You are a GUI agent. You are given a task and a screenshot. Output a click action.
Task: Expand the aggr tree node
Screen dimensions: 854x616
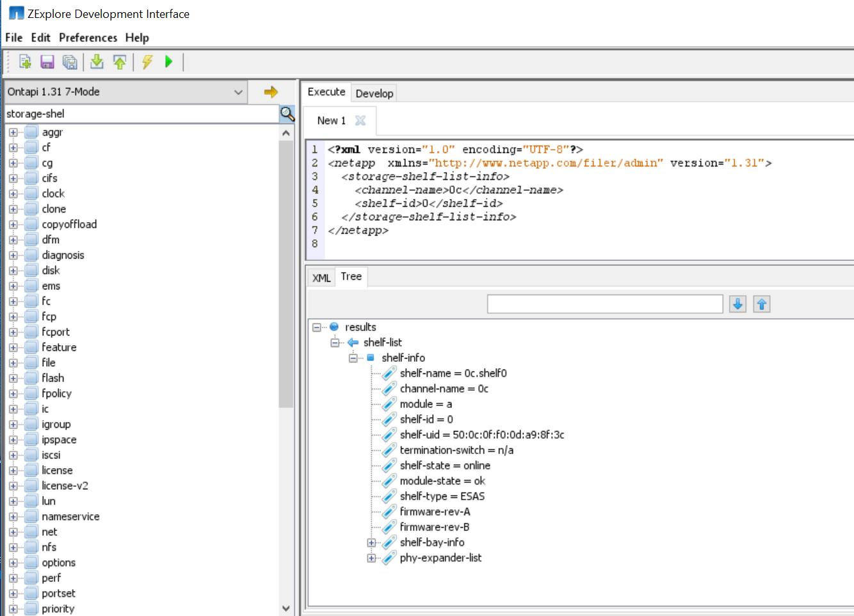[13, 133]
